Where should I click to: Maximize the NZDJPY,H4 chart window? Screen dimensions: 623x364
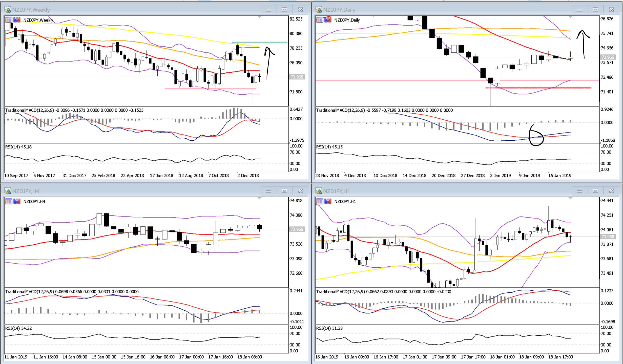coord(284,191)
